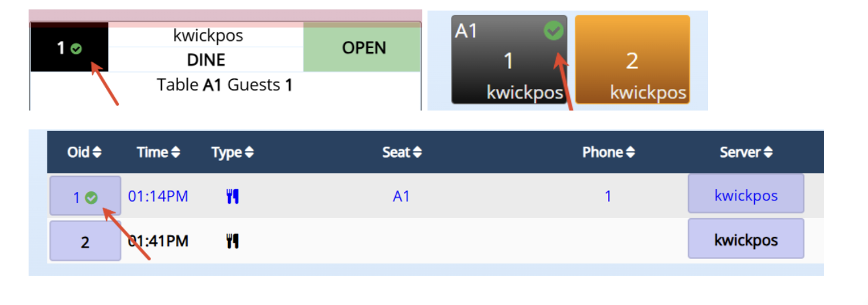Open the 01:14PM time link
Image resolution: width=868 pixels, height=305 pixels.
click(159, 196)
